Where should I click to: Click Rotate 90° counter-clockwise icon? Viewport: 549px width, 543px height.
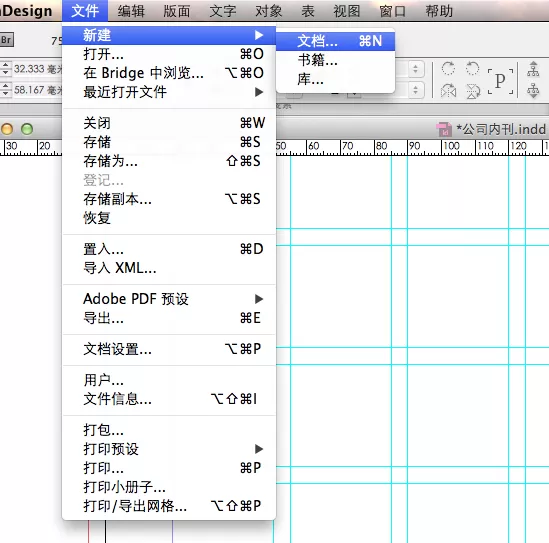[472, 68]
